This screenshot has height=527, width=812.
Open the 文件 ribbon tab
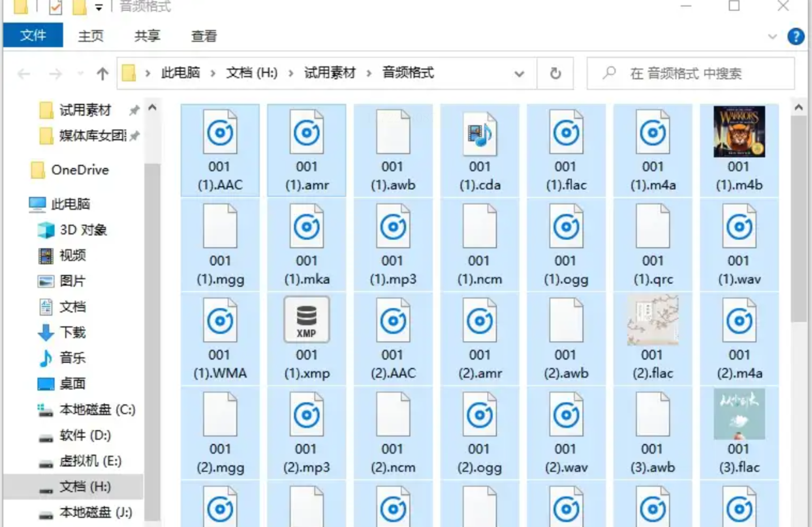33,35
